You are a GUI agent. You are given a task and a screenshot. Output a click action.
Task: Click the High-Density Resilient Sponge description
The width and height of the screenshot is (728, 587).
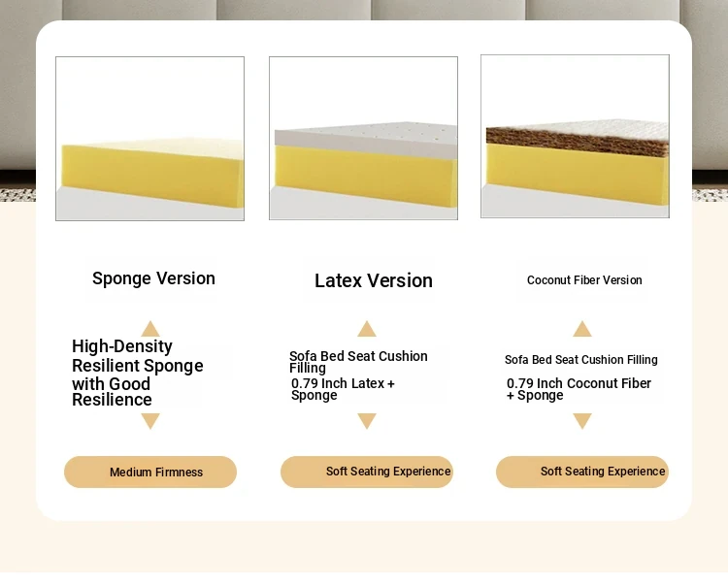[137, 373]
